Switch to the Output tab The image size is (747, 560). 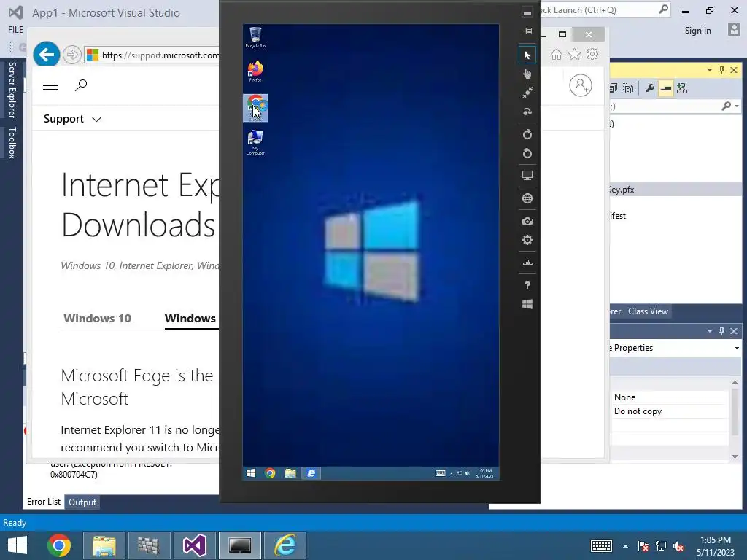click(82, 502)
